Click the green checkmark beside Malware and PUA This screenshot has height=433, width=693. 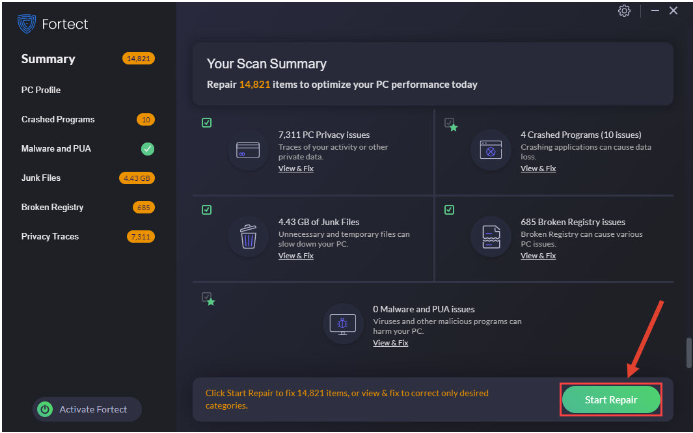pyautogui.click(x=147, y=149)
